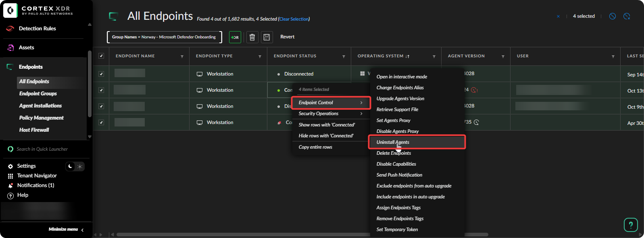
Task: Click the horizontal scrollbar below the table
Action: [242, 234]
